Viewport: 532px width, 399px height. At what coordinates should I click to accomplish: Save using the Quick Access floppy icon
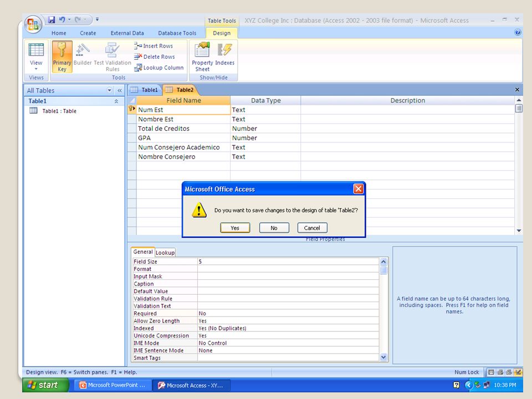[52, 20]
